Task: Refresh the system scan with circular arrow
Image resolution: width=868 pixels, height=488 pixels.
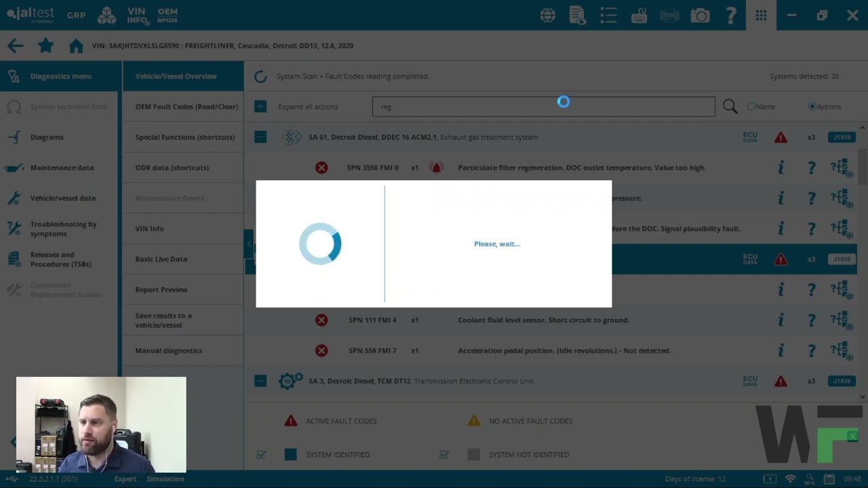Action: pyautogui.click(x=260, y=77)
